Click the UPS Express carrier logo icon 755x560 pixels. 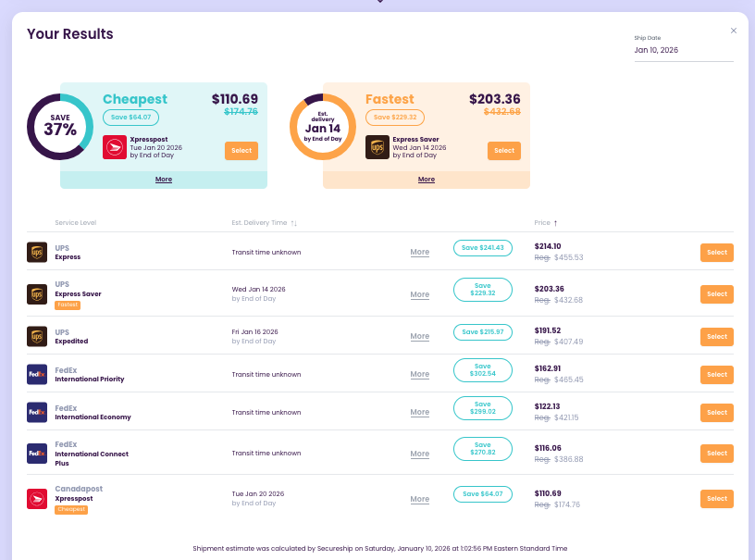point(37,252)
